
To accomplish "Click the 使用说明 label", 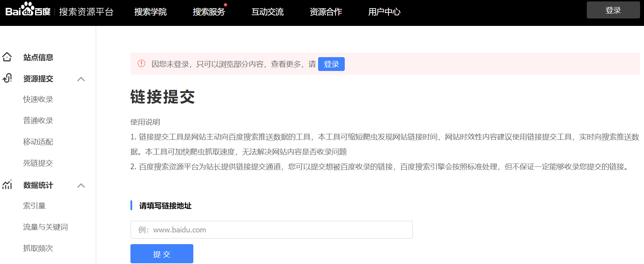I will point(145,122).
